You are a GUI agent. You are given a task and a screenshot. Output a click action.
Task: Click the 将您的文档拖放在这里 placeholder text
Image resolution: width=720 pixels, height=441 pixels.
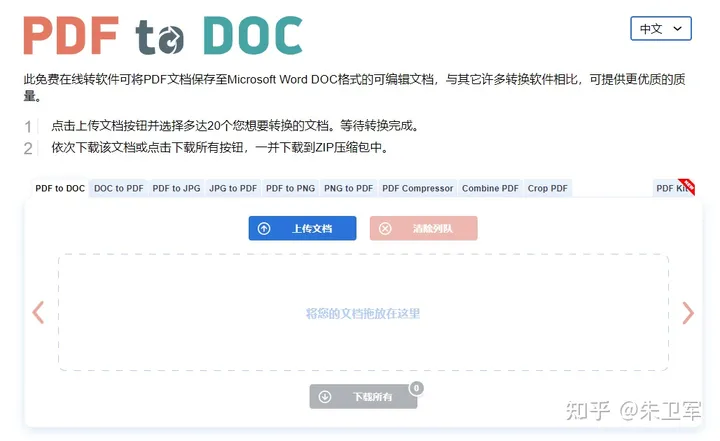point(363,314)
